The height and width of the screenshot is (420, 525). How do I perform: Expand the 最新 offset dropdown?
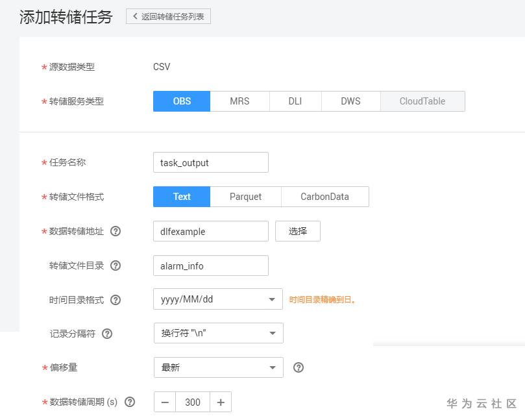[x=219, y=367]
